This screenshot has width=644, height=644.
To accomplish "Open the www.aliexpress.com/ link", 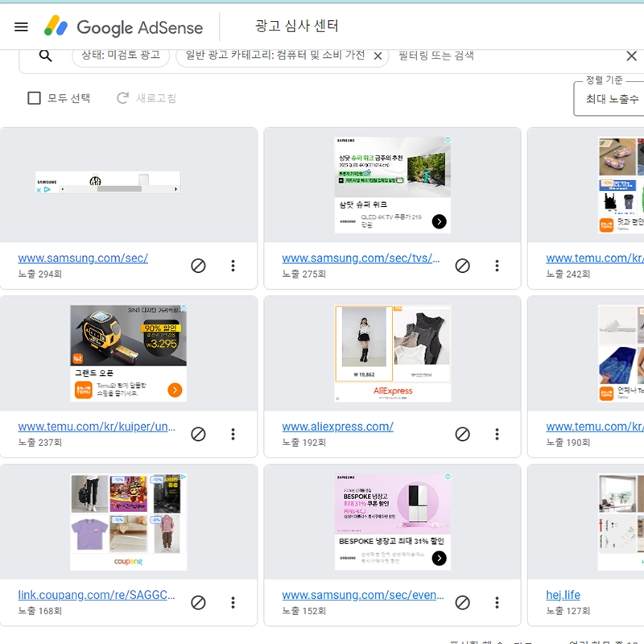I will [x=337, y=427].
